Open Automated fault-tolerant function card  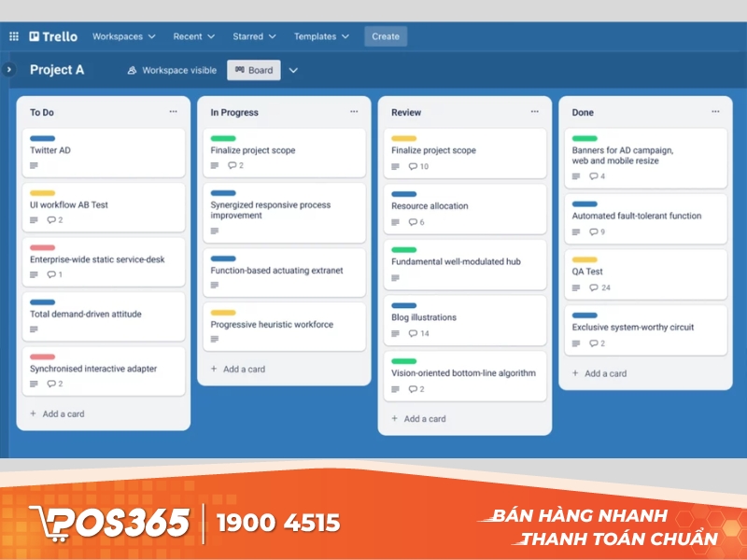pyautogui.click(x=646, y=219)
